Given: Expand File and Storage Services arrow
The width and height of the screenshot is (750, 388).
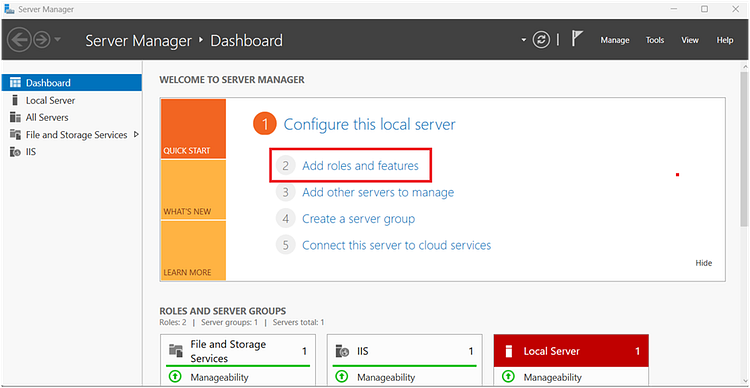Looking at the screenshot, I should pyautogui.click(x=136, y=134).
